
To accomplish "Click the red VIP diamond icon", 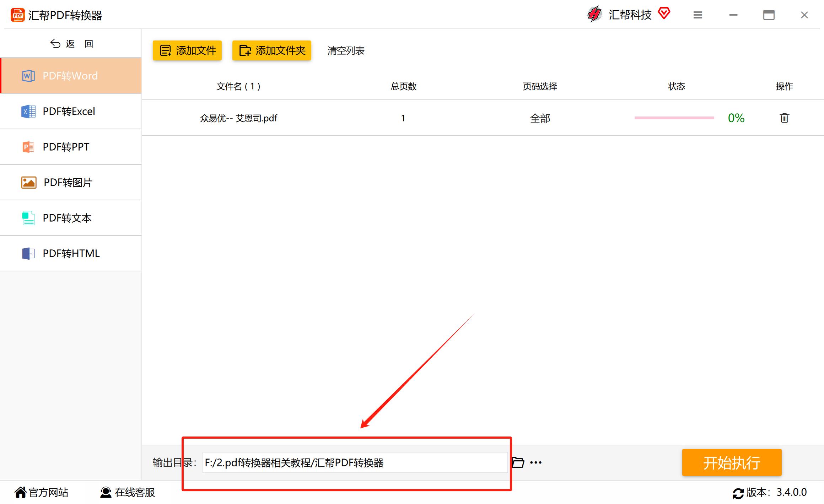I will click(x=664, y=13).
